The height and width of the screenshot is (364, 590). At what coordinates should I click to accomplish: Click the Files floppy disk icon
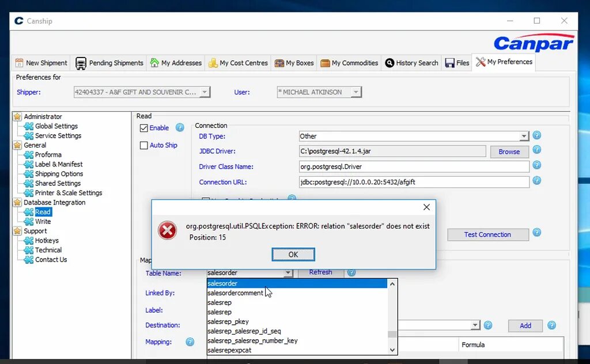point(449,63)
